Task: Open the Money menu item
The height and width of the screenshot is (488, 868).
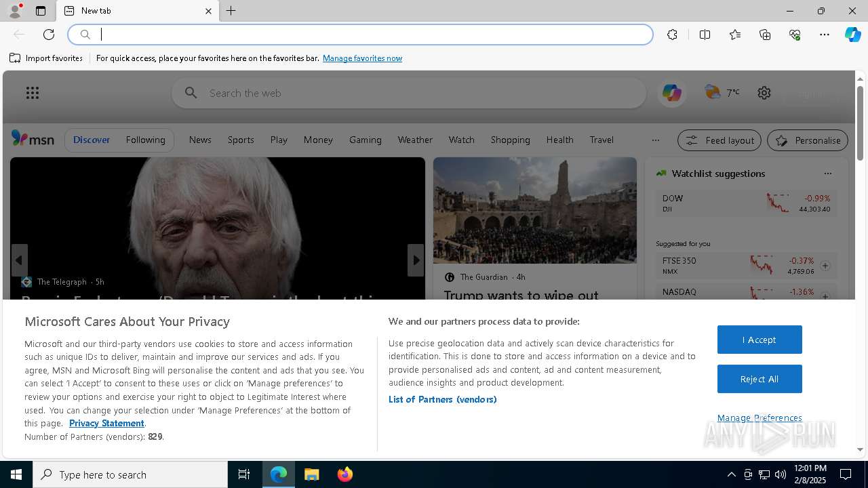Action: pos(318,140)
